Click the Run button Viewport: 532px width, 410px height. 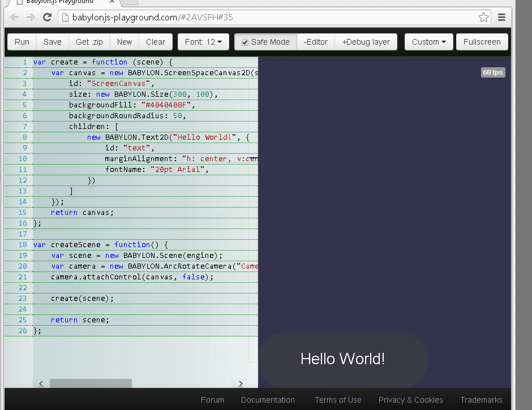(22, 42)
